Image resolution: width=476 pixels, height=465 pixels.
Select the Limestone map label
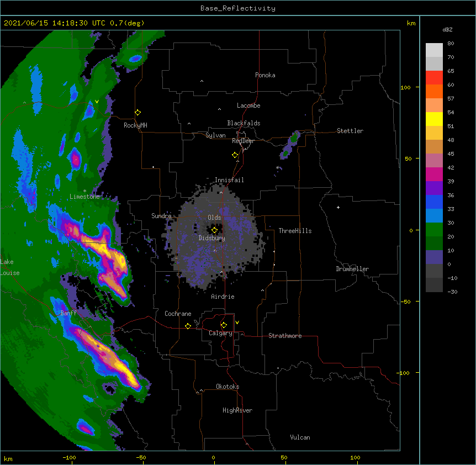coord(84,197)
